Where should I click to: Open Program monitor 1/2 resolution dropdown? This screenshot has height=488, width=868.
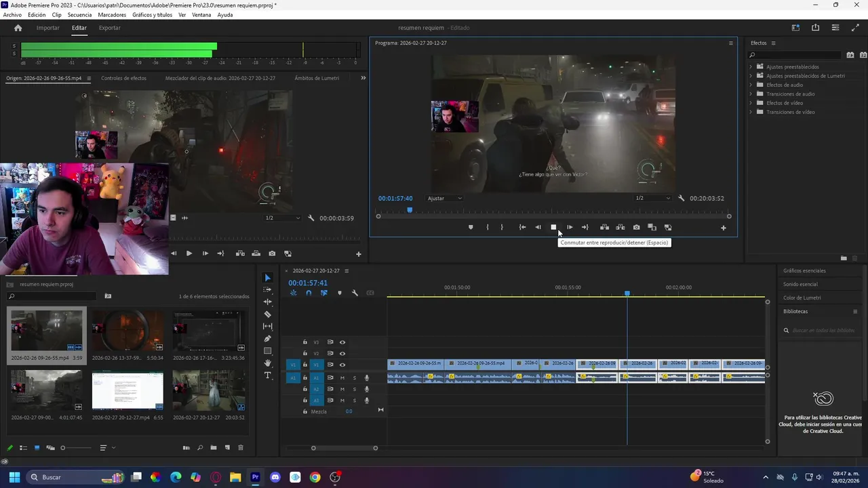pyautogui.click(x=652, y=199)
